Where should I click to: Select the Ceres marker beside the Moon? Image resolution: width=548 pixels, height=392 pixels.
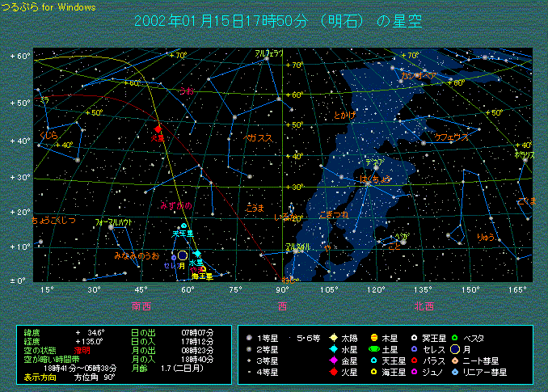click(x=172, y=258)
